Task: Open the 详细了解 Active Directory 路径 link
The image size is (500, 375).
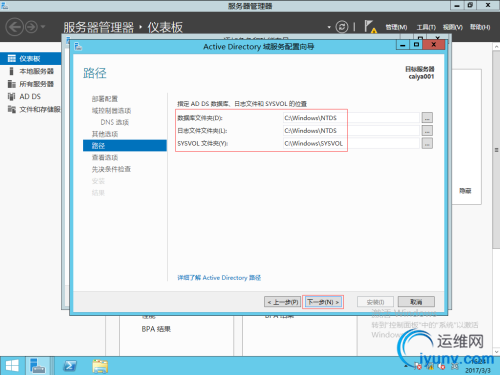Action: 219,278
